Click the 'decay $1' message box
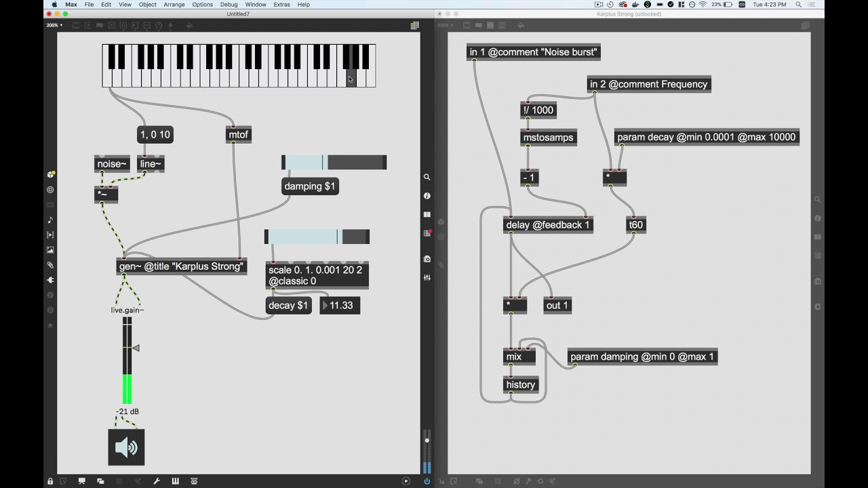Viewport: 868px width, 488px height. [x=288, y=306]
